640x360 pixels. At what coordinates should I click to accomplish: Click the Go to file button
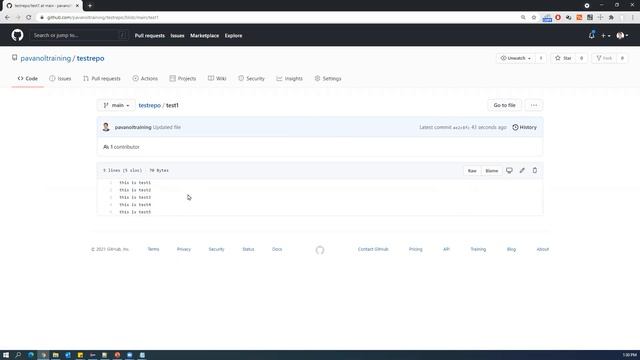(504, 105)
